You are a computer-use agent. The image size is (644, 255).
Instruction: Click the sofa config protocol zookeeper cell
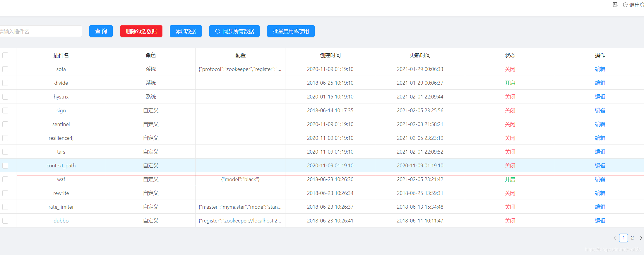coord(240,69)
